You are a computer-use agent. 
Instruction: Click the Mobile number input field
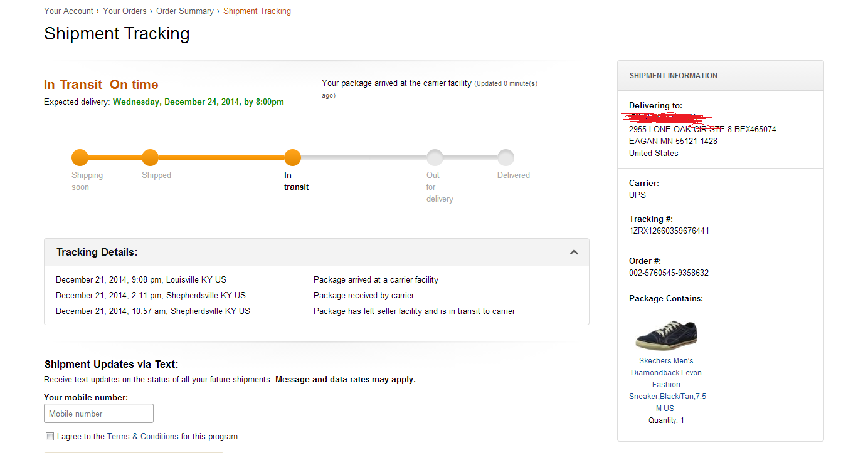point(98,414)
